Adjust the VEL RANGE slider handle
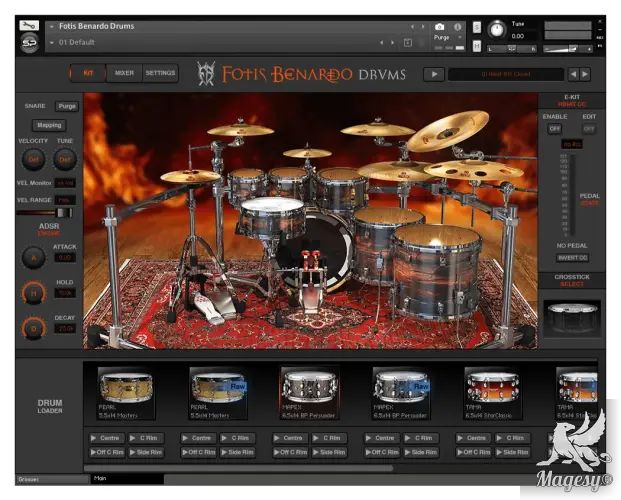621x500 pixels. (64, 213)
